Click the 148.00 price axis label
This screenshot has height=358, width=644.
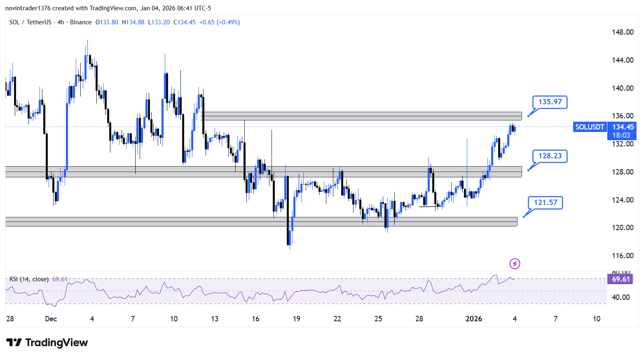point(623,32)
